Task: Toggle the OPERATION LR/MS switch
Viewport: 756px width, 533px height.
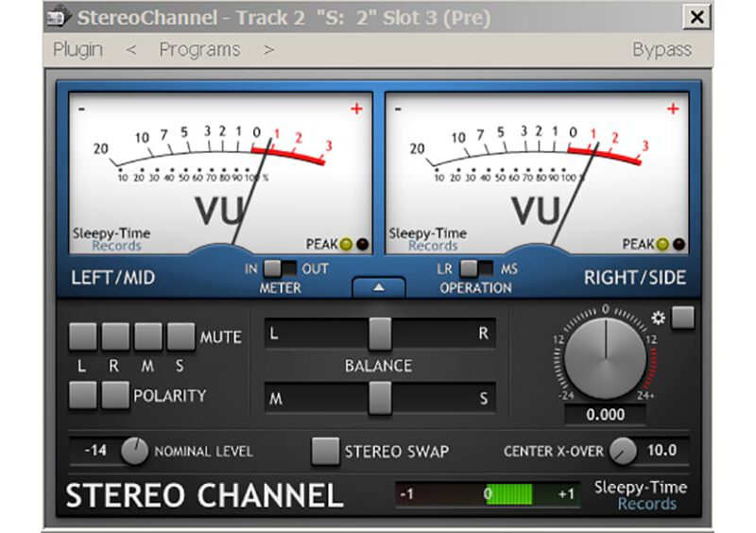Action: coord(476,268)
